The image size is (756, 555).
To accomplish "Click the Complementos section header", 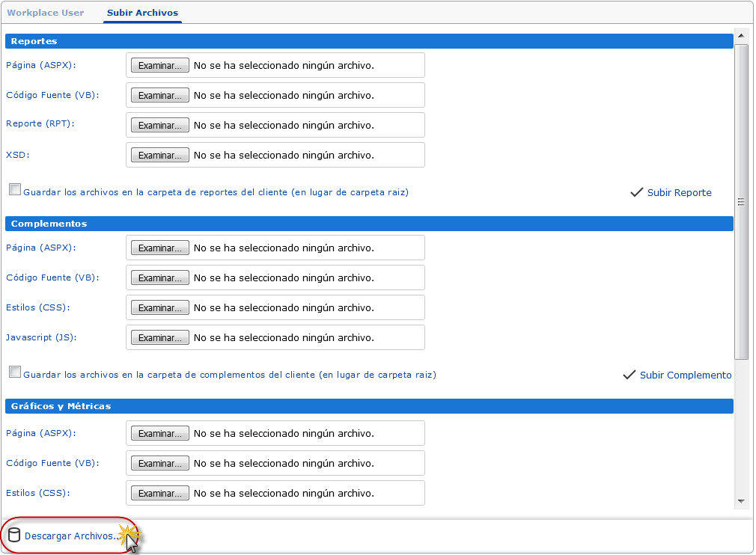I will tap(369, 224).
